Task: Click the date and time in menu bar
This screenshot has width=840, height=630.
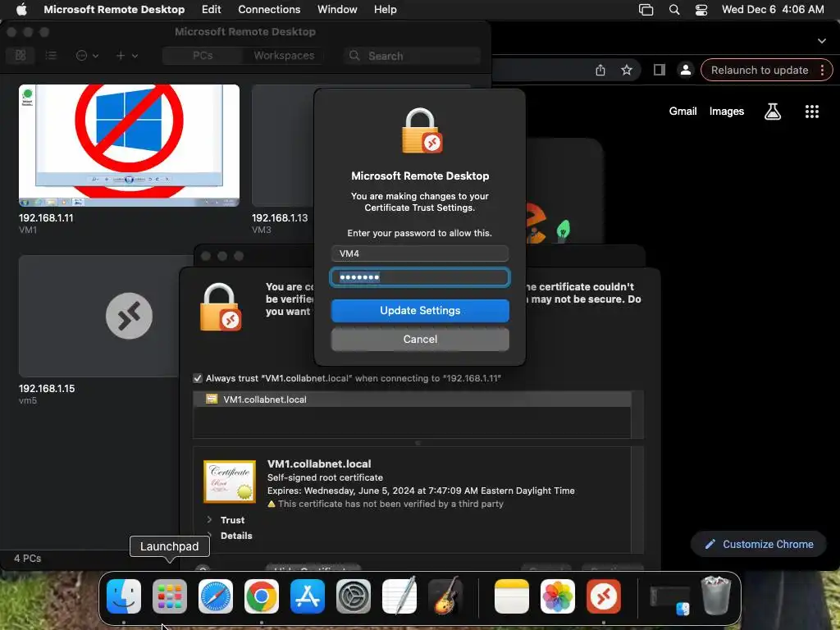Action: [773, 10]
